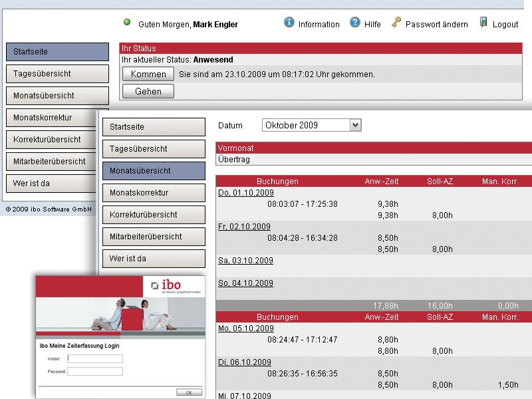Open day link Di, 06.10.2009
Screen dimensions: 532x399
point(245,362)
